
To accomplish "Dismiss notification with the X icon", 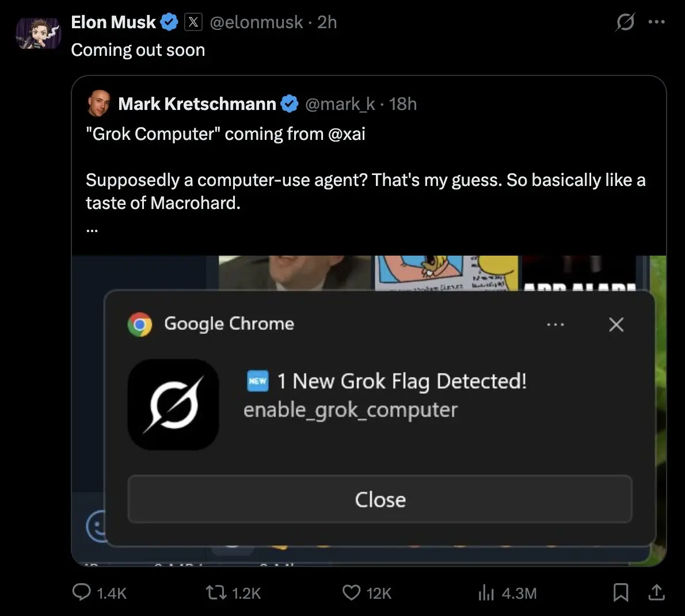I will point(616,325).
